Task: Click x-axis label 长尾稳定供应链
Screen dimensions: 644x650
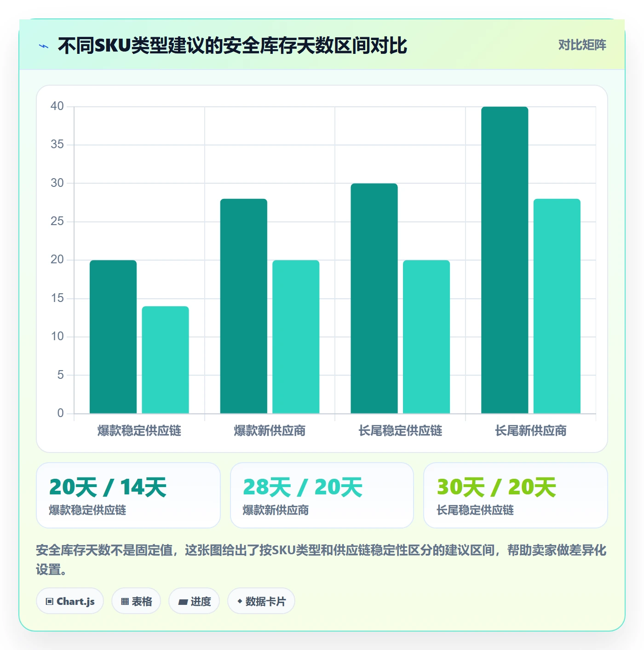Action: pyautogui.click(x=400, y=431)
